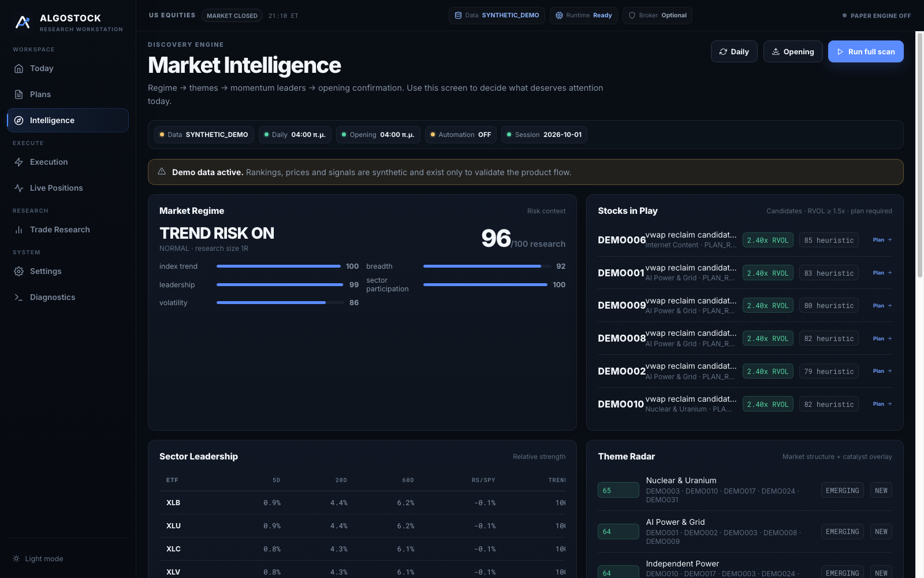Go to the Execution section
The width and height of the screenshot is (924, 578).
click(68, 162)
